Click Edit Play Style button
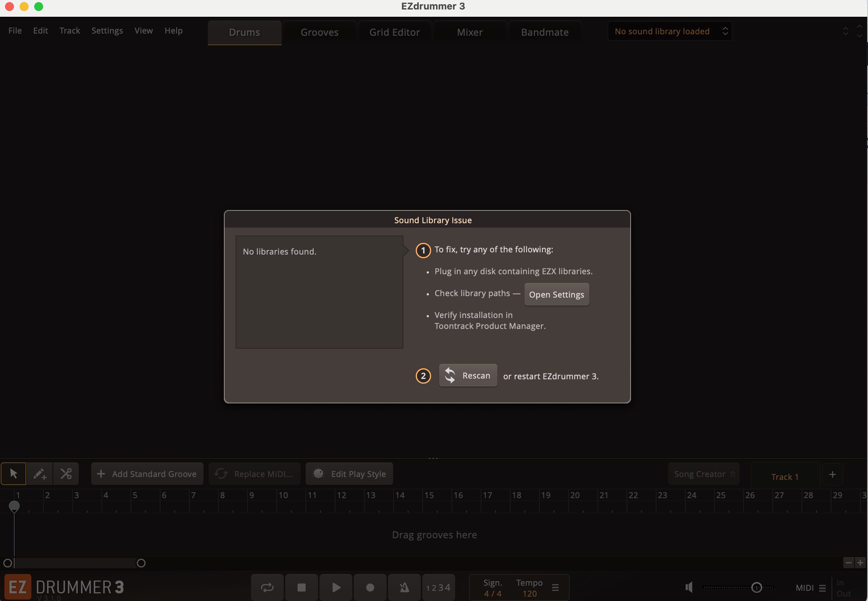Viewport: 868px width, 601px height. 349,474
